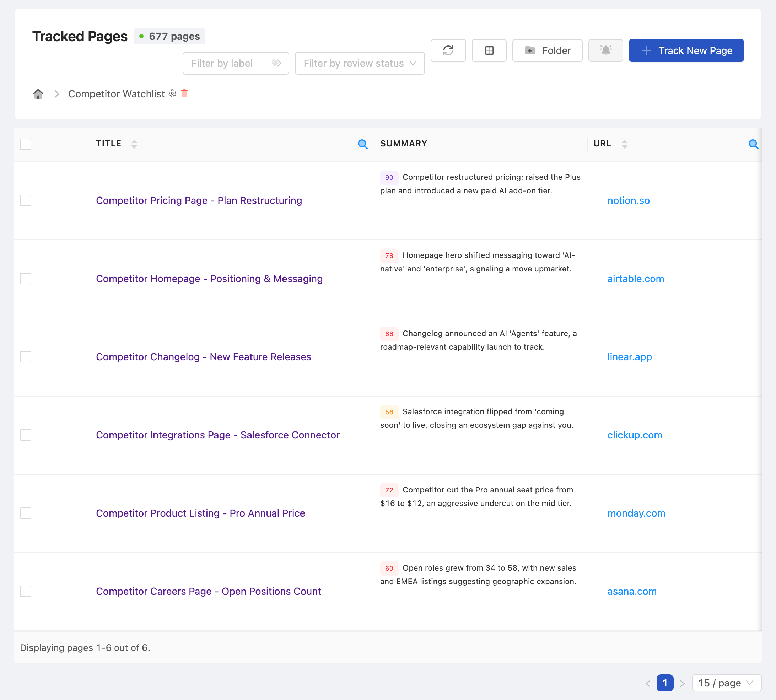
Task: Open the 15 / page size dropdown
Action: [726, 683]
